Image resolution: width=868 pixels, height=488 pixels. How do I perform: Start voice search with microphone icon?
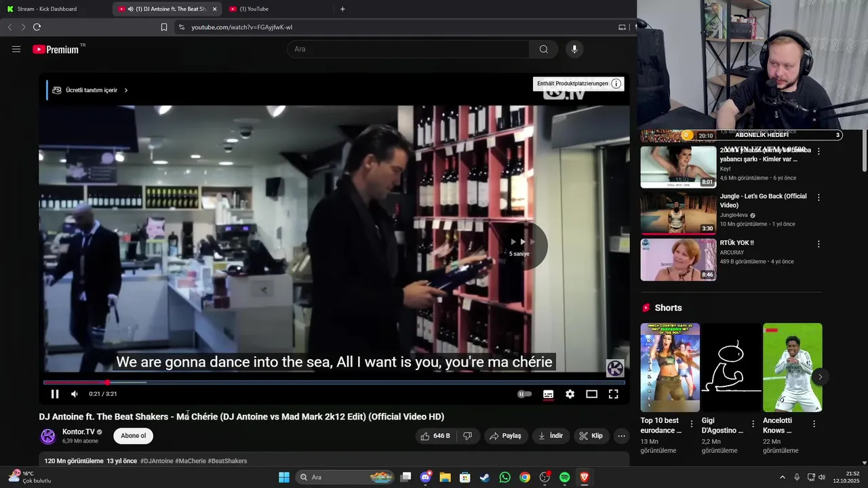click(574, 49)
